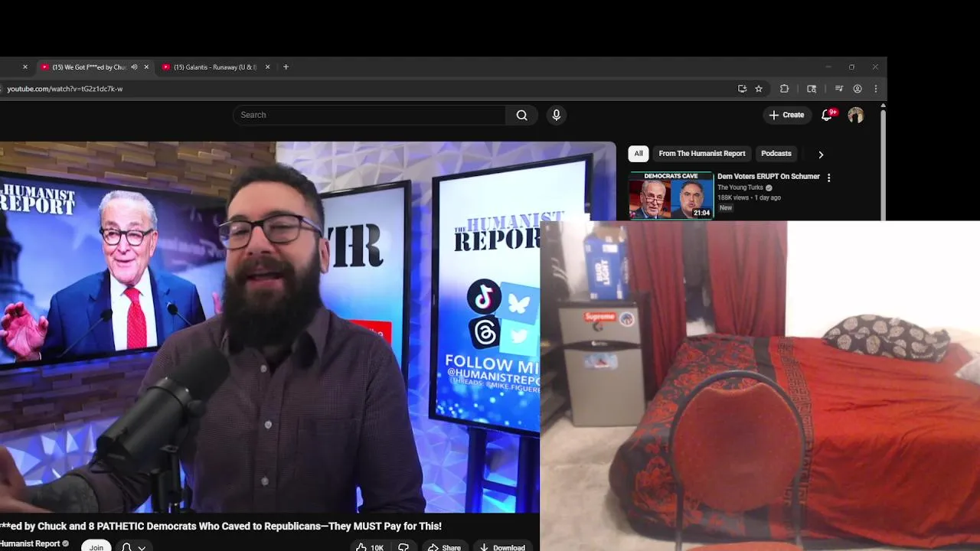Focus the YouTube Search field

(x=369, y=115)
